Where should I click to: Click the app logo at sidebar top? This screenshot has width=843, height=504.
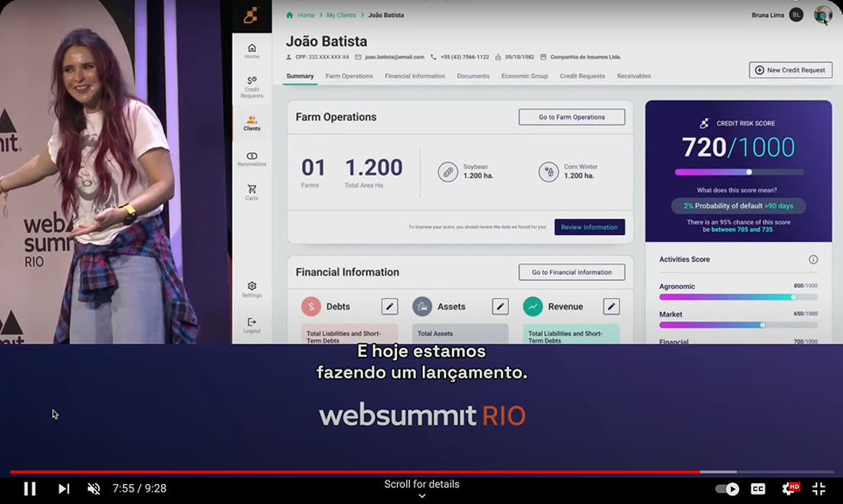click(x=251, y=15)
